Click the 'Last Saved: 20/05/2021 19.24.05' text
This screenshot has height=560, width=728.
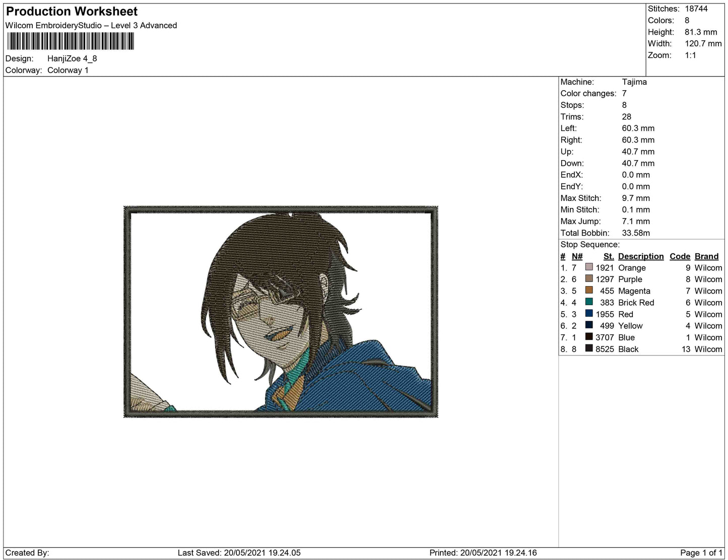(x=239, y=552)
